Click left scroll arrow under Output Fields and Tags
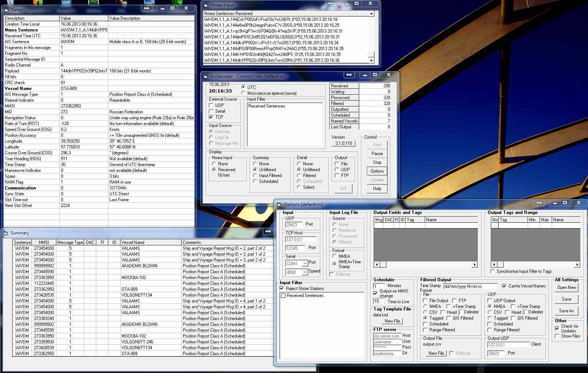Image resolution: width=588 pixels, height=373 pixels. 377,264
